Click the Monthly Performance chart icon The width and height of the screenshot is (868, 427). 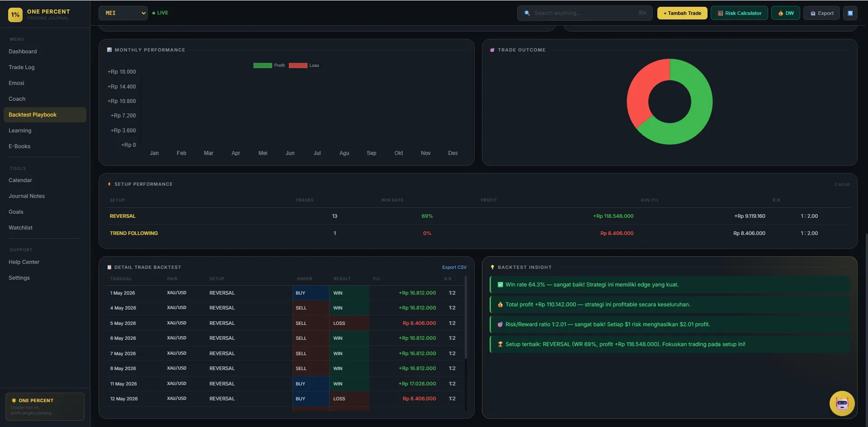109,50
